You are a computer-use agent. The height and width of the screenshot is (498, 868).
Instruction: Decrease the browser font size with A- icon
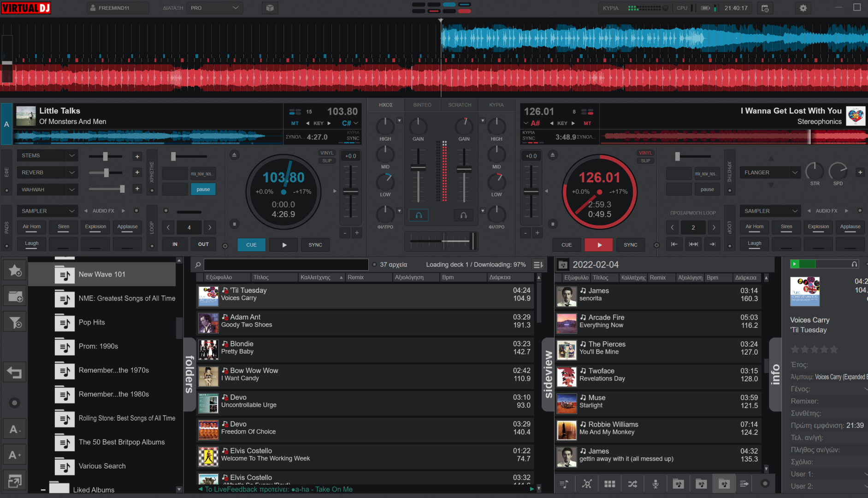click(x=15, y=430)
